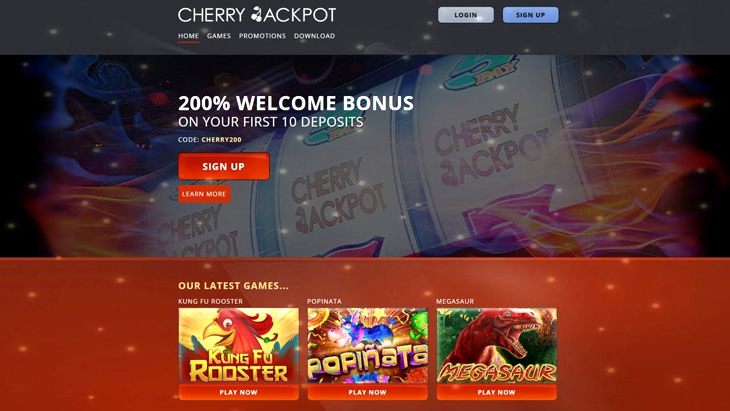This screenshot has height=411, width=730.
Task: Open the Games menu item
Action: (219, 36)
